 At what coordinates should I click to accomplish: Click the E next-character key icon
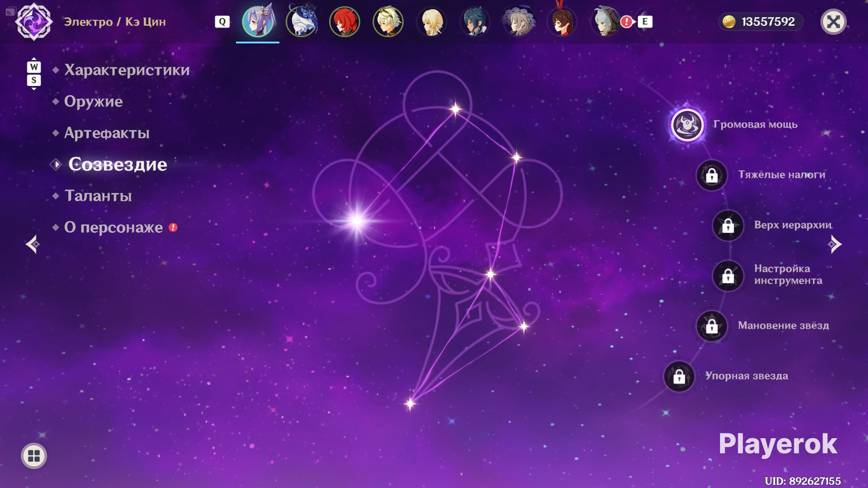click(x=645, y=21)
